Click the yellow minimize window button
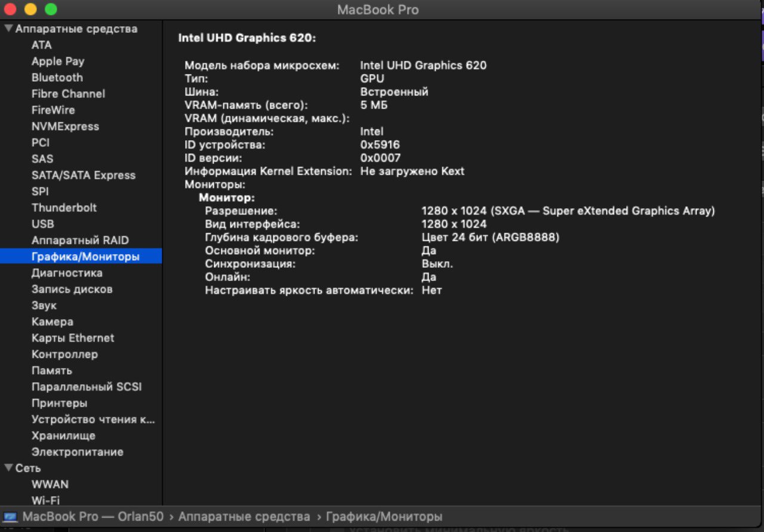The height and width of the screenshot is (532, 764). pyautogui.click(x=30, y=9)
